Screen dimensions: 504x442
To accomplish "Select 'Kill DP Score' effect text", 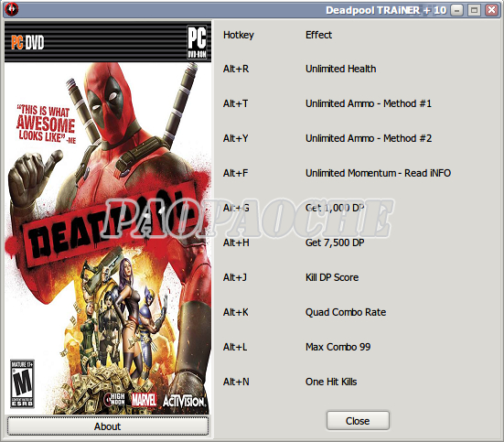I will (332, 277).
